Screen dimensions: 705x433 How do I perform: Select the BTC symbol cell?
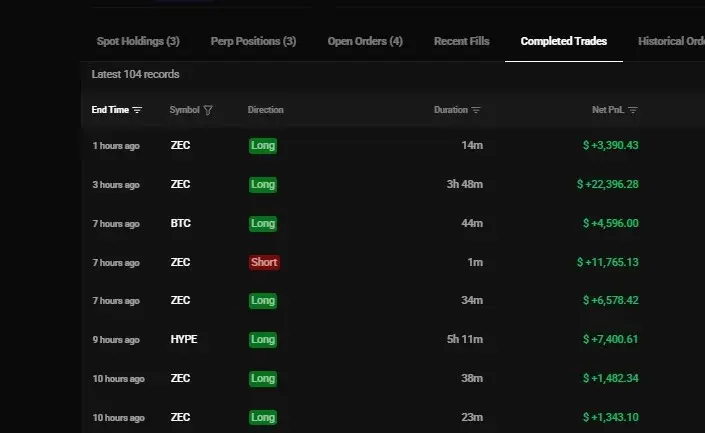tap(181, 223)
